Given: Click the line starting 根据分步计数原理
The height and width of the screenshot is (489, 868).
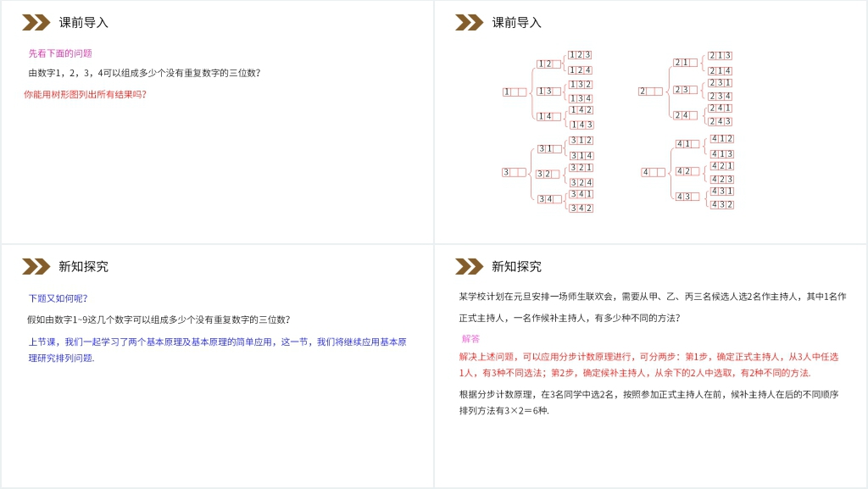Looking at the screenshot, I should coord(648,395).
